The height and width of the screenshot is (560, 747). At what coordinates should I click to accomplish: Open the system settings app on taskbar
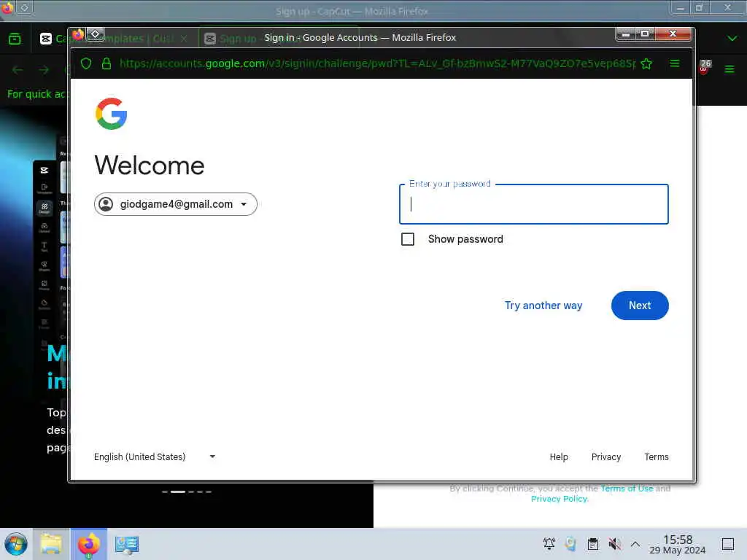pyautogui.click(x=127, y=544)
